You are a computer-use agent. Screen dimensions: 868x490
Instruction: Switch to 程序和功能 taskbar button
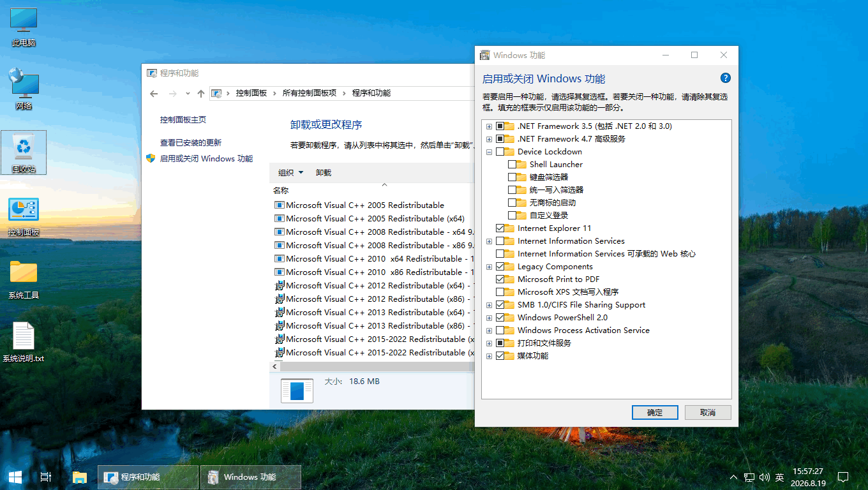click(148, 477)
